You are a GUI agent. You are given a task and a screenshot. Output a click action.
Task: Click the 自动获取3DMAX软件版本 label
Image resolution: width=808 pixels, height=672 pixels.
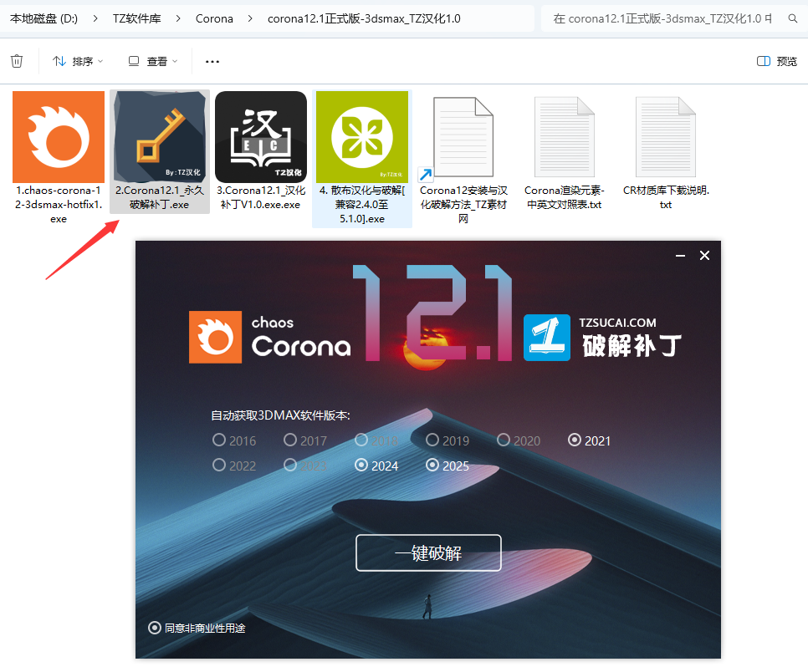point(280,415)
